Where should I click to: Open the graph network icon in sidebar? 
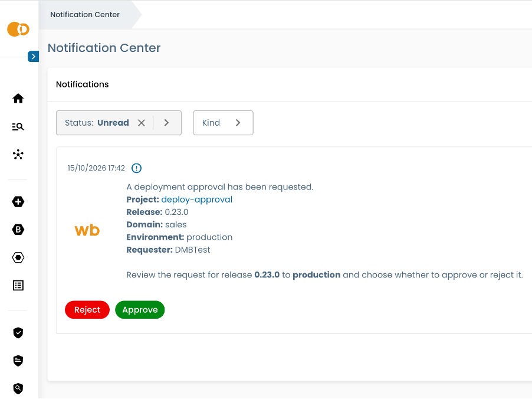click(18, 155)
